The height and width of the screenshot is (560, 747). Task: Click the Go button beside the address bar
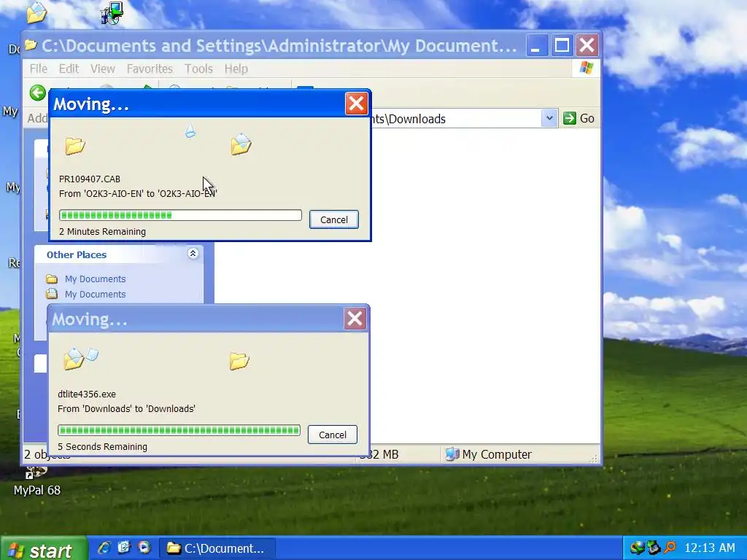tap(578, 118)
